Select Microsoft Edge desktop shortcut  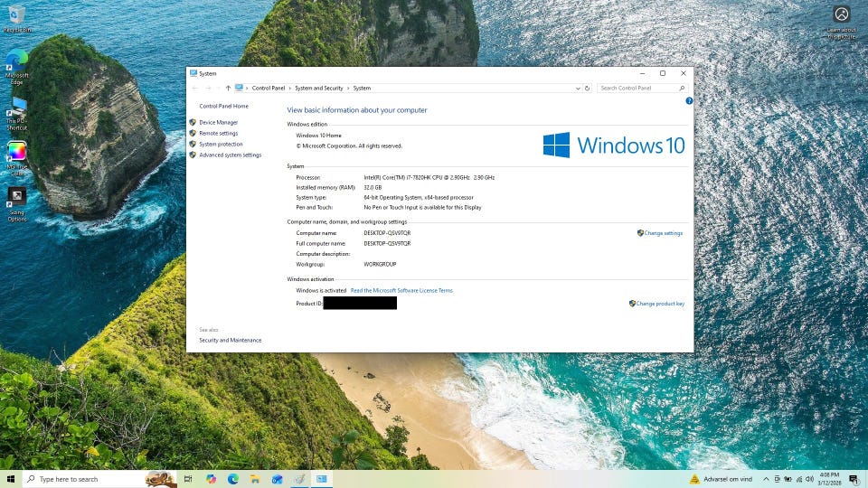tap(16, 66)
